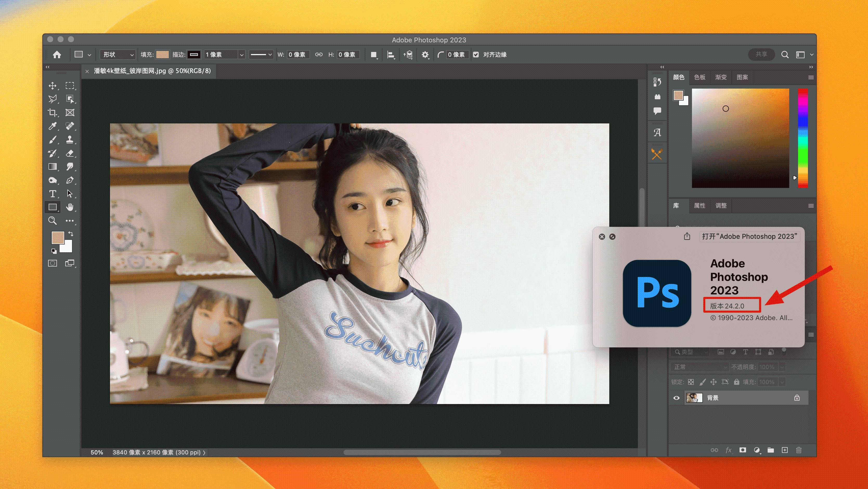Open the Libraries panel flyout menu
Viewport: 868px width, 489px height.
(811, 206)
